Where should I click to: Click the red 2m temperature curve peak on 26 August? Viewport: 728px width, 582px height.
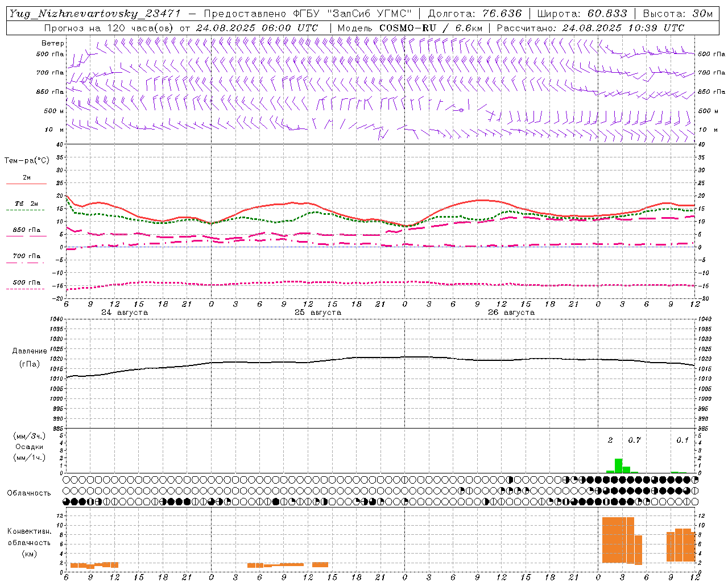click(x=482, y=200)
